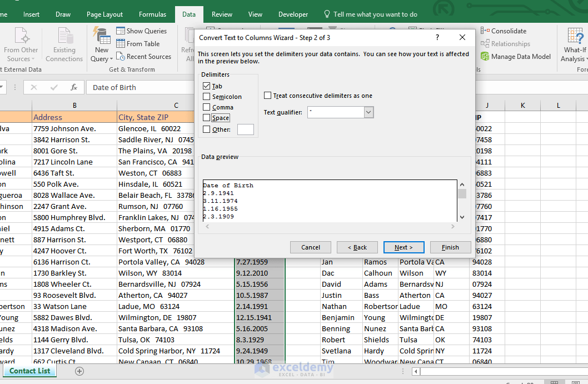Switch to the Review ribbon tab

point(222,14)
